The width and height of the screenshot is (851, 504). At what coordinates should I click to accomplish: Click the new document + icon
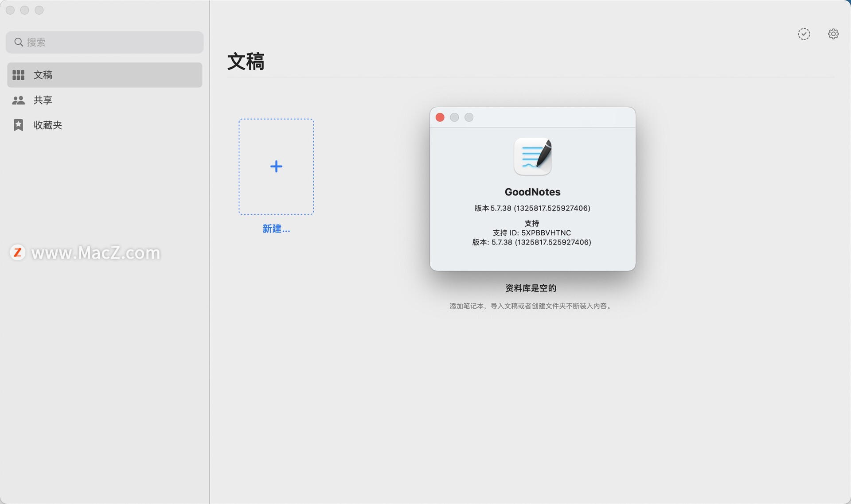[x=276, y=166]
